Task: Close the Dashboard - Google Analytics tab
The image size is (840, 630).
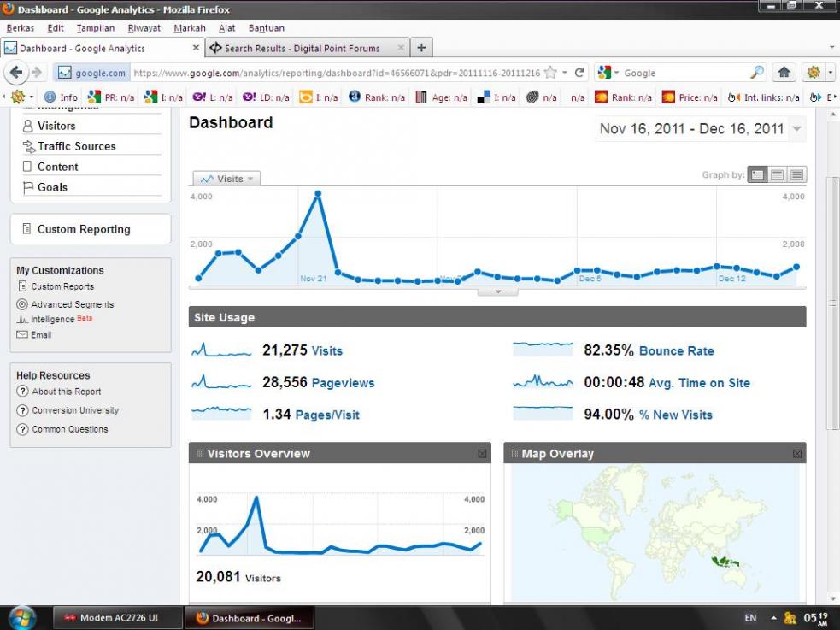Action: [196, 48]
